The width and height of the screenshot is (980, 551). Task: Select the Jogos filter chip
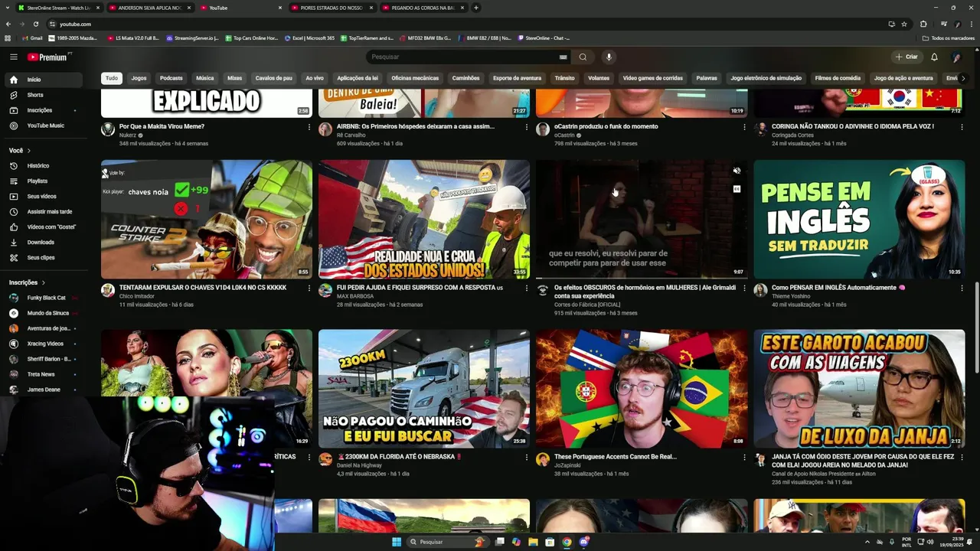click(139, 78)
